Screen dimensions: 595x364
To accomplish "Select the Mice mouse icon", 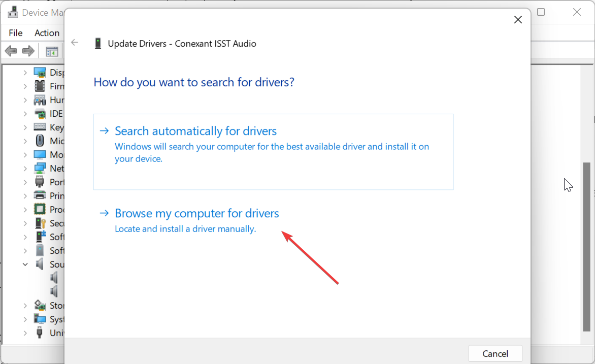I will [40, 141].
